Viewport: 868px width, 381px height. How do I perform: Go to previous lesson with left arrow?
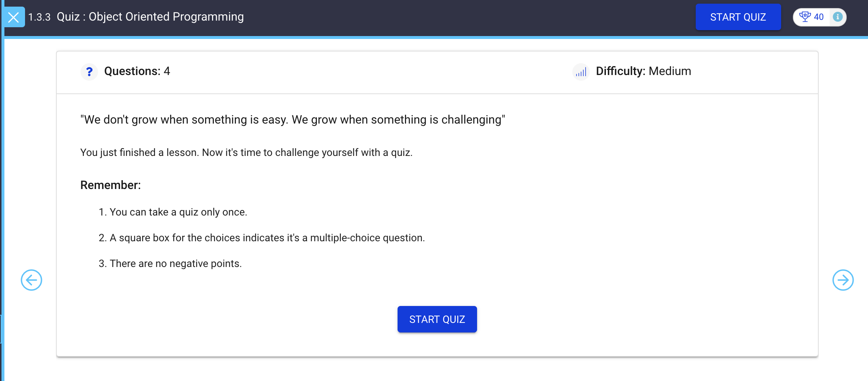pos(31,280)
